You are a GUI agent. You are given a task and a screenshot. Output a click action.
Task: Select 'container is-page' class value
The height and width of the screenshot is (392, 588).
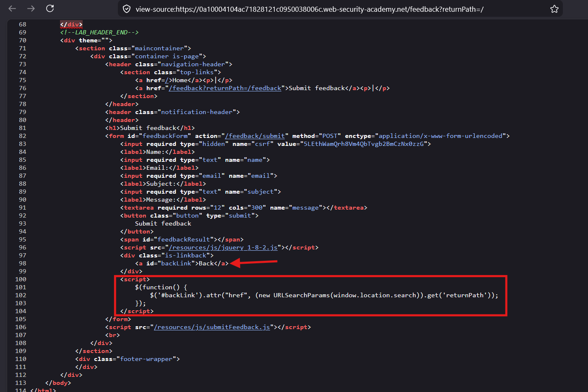point(167,56)
